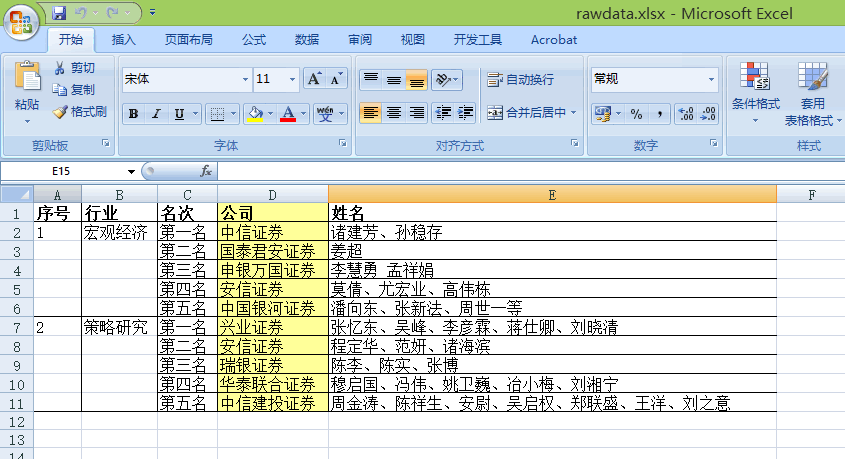The height and width of the screenshot is (459, 845).
Task: Open the font size dropdown
Action: [293, 80]
